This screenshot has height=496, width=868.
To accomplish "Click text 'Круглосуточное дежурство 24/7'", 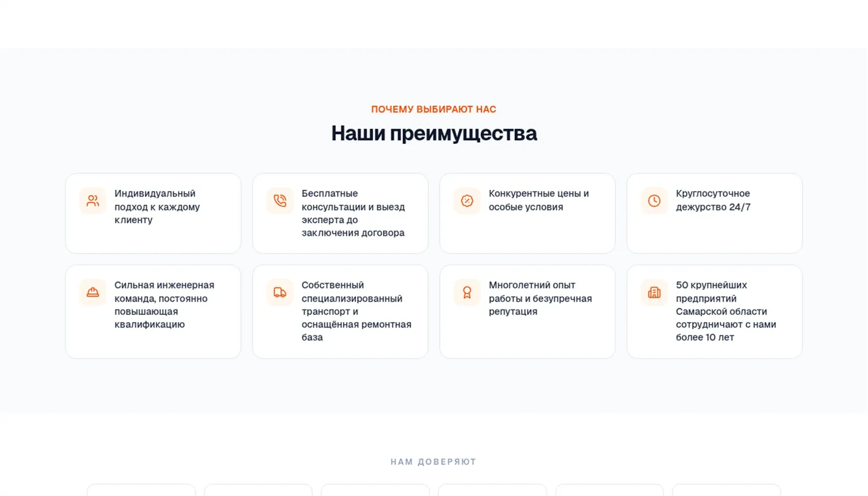I will pos(713,200).
